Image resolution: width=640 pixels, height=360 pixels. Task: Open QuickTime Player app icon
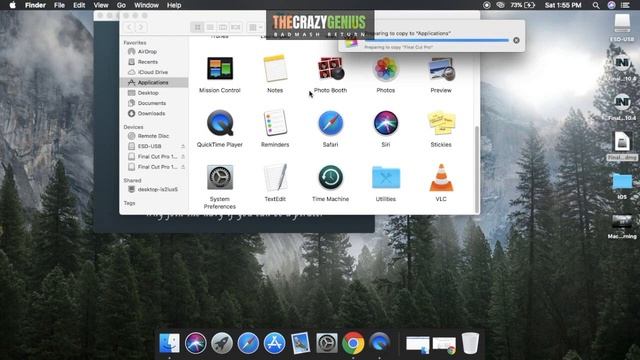coord(220,122)
